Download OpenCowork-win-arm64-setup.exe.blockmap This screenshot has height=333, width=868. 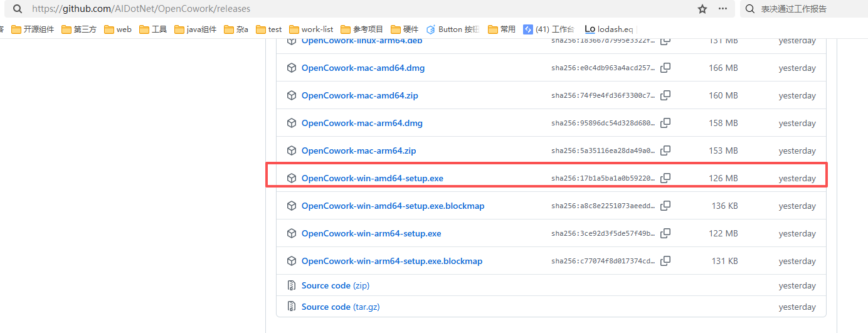pos(392,261)
